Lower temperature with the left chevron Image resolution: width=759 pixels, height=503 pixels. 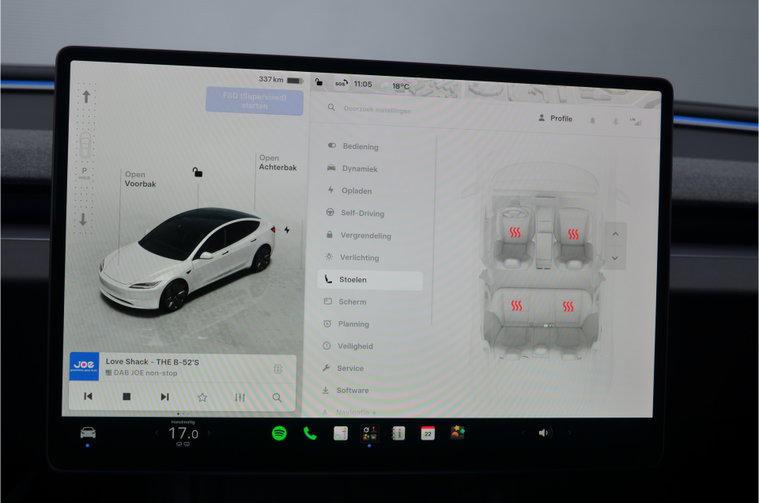pyautogui.click(x=156, y=433)
